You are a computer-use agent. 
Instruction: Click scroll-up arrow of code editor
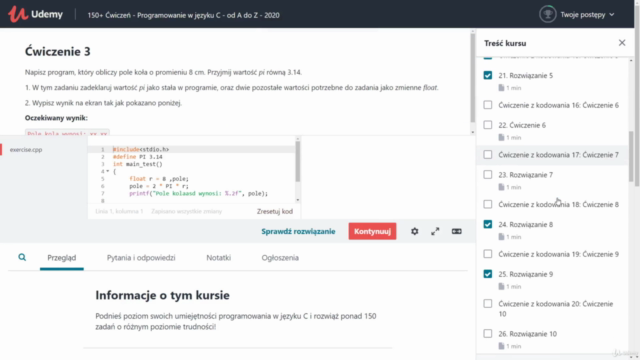pos(298,139)
